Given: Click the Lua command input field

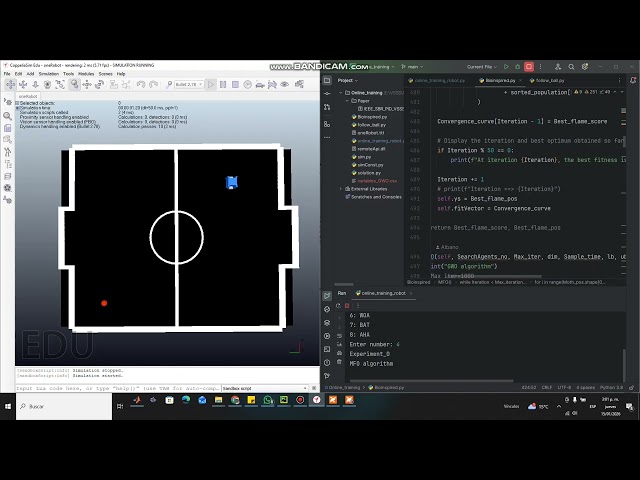Looking at the screenshot, I should 118,388.
